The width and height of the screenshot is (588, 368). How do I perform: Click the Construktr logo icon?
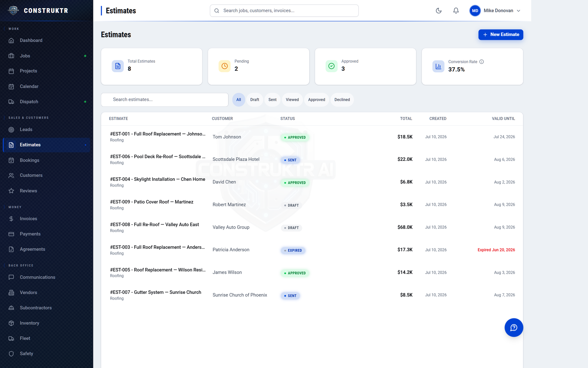[13, 10]
